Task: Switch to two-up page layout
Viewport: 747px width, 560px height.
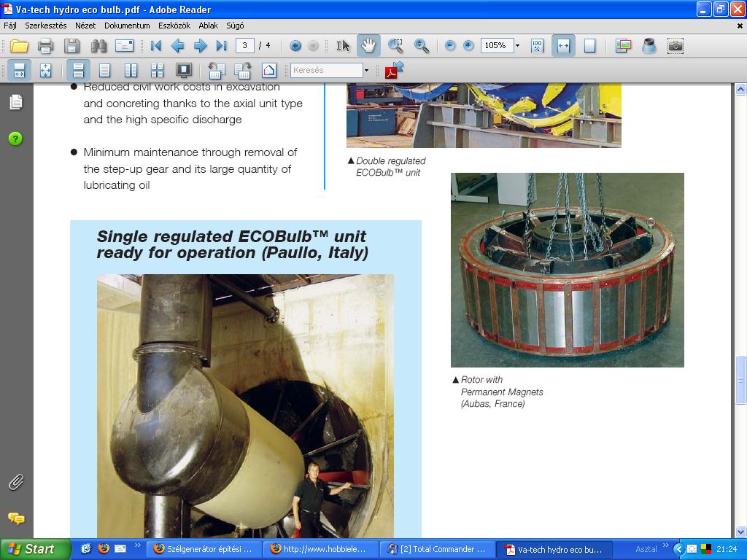Action: pyautogui.click(x=131, y=71)
